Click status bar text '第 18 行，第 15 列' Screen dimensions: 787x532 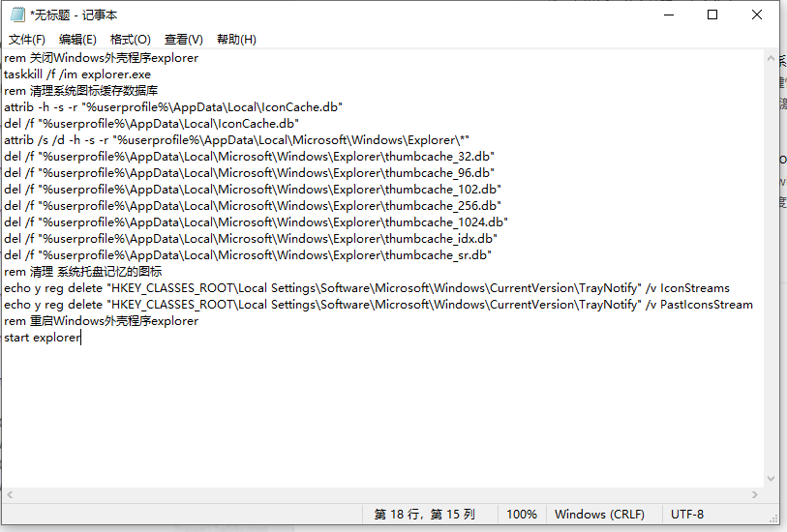click(x=425, y=515)
